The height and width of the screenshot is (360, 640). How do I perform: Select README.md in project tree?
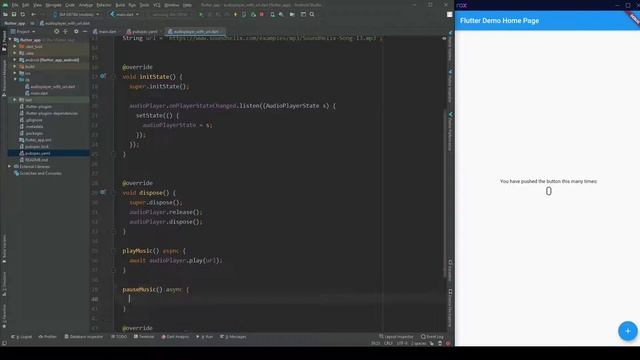[x=34, y=160]
